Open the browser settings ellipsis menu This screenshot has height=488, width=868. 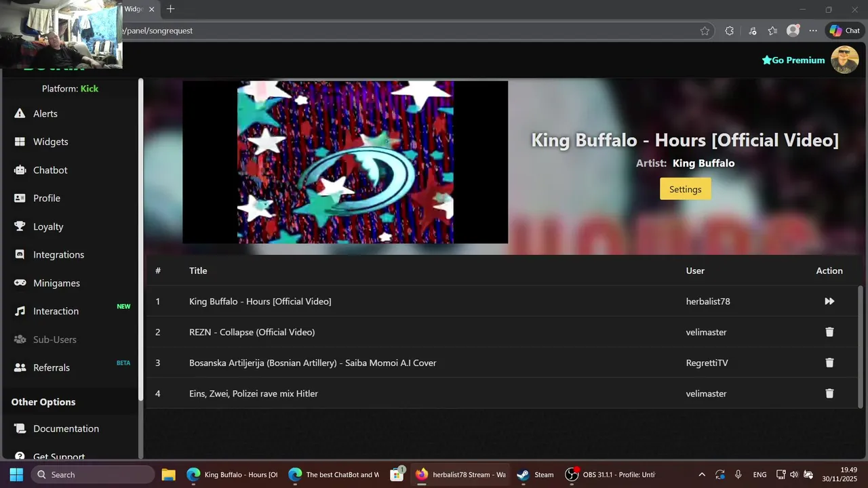click(814, 30)
